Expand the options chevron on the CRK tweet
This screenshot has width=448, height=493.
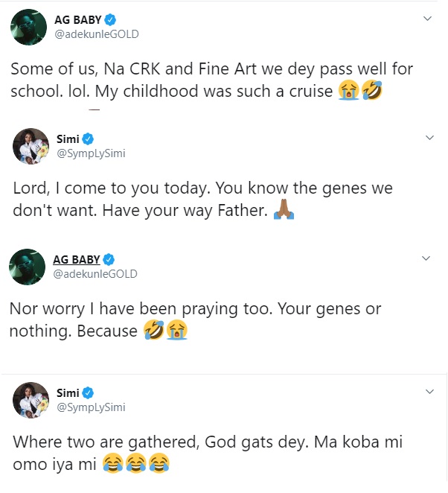point(427,17)
